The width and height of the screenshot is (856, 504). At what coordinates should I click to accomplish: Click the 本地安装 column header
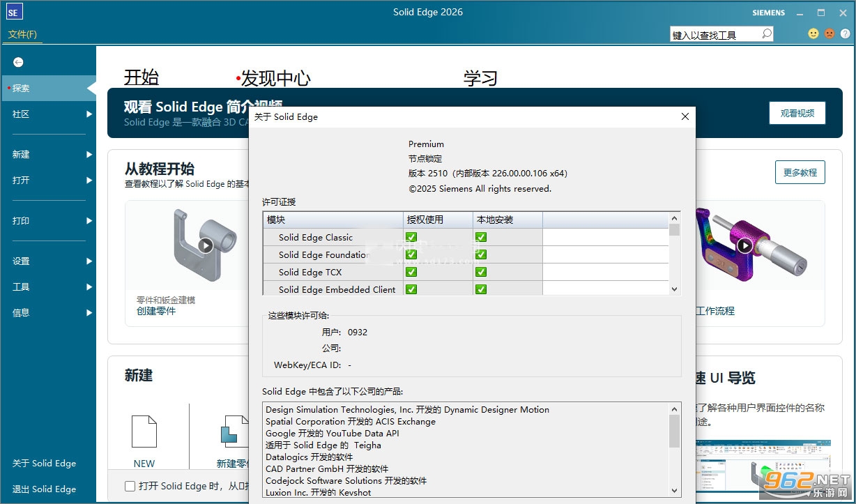[507, 220]
